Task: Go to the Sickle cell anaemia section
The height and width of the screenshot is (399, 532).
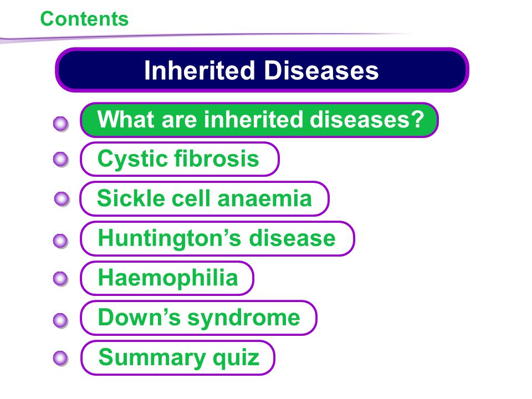Action: (204, 199)
